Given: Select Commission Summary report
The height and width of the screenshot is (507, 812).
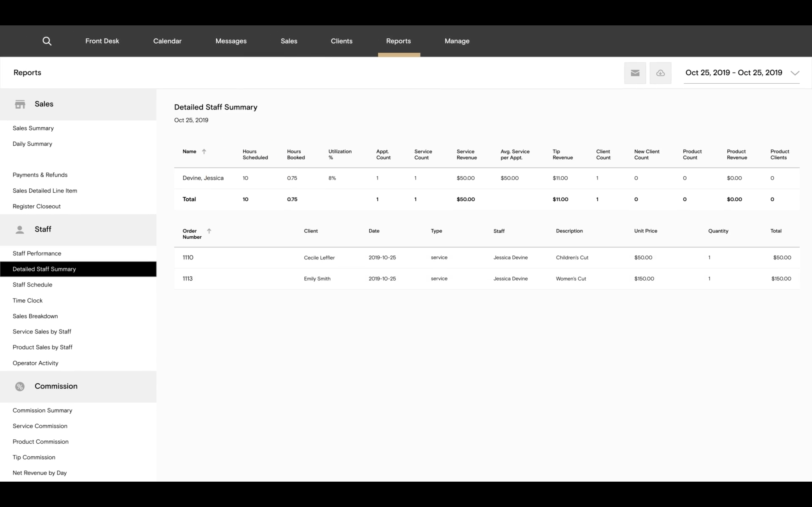Looking at the screenshot, I should [x=42, y=410].
